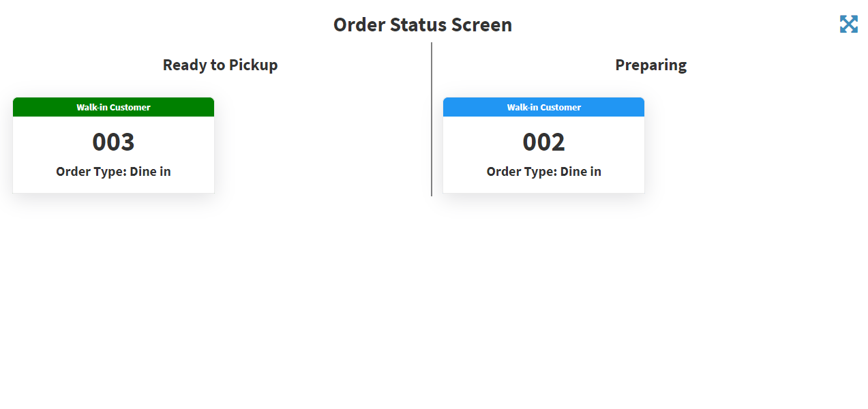This screenshot has width=868, height=409.
Task: Click the "Order Type:" label on order 003
Action: [91, 172]
